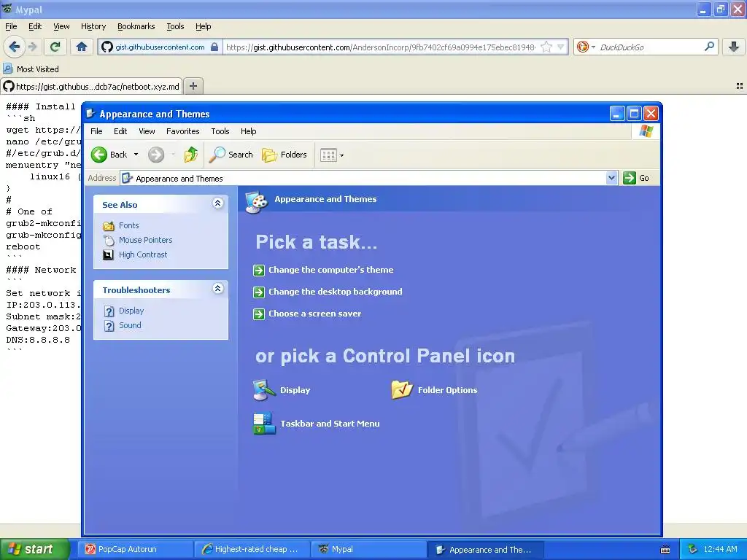This screenshot has height=560, width=747.
Task: Open the Display control panel icon
Action: (x=264, y=390)
